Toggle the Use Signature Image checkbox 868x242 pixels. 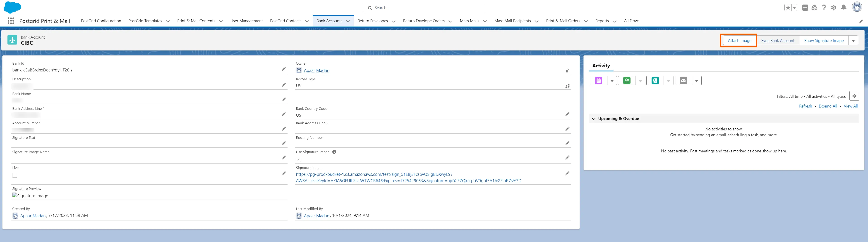298,159
